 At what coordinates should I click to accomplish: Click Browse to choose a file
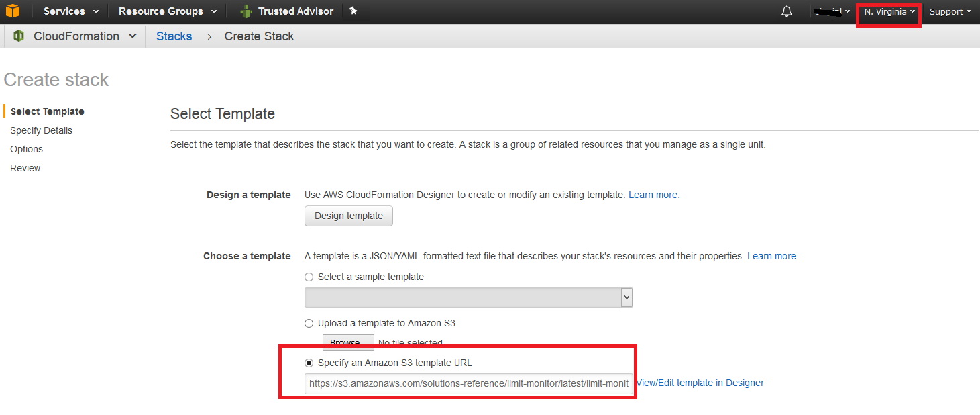point(348,342)
